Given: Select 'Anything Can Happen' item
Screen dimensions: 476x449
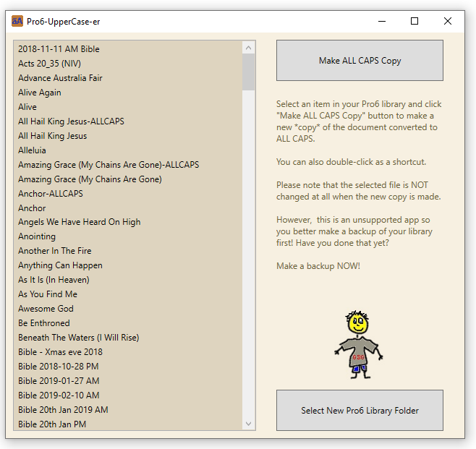Looking at the screenshot, I should pos(128,265).
